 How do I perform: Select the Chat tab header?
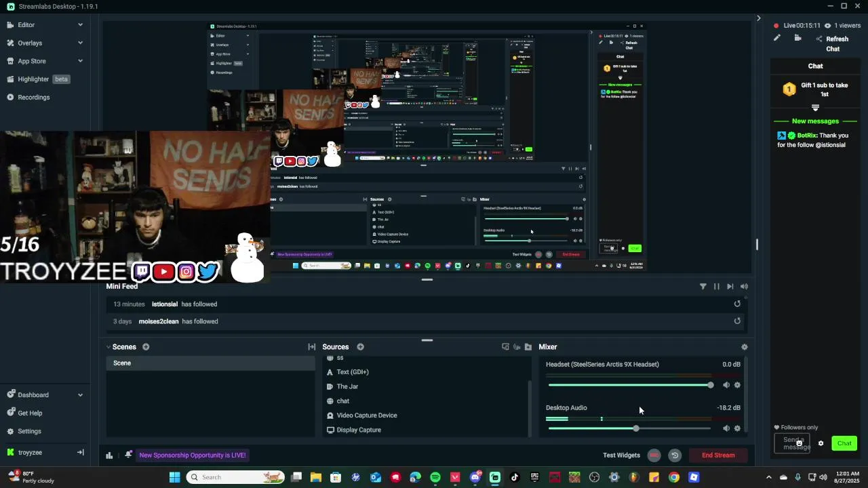pos(816,66)
